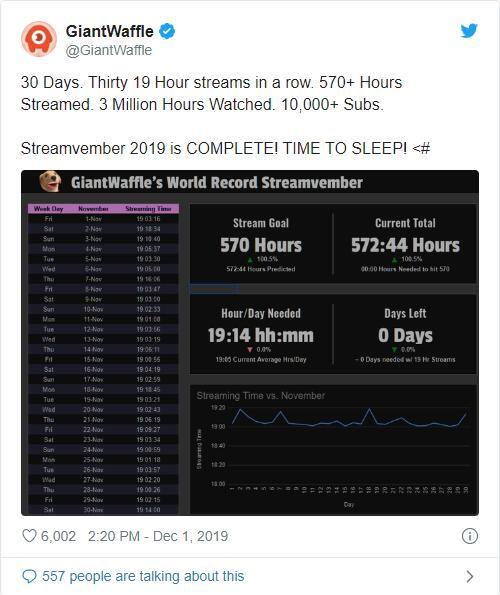Expand conversation with right chevron arrow
500x595 pixels.
tap(470, 576)
